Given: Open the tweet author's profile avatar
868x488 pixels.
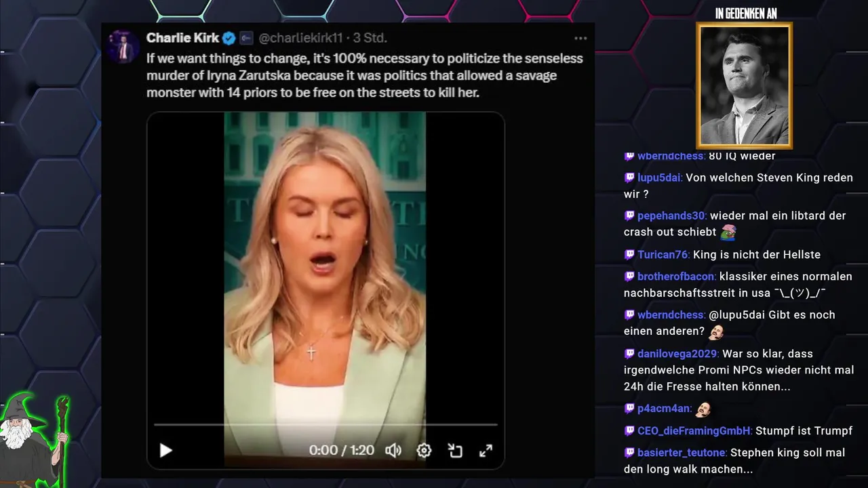Looking at the screenshot, I should [x=123, y=46].
